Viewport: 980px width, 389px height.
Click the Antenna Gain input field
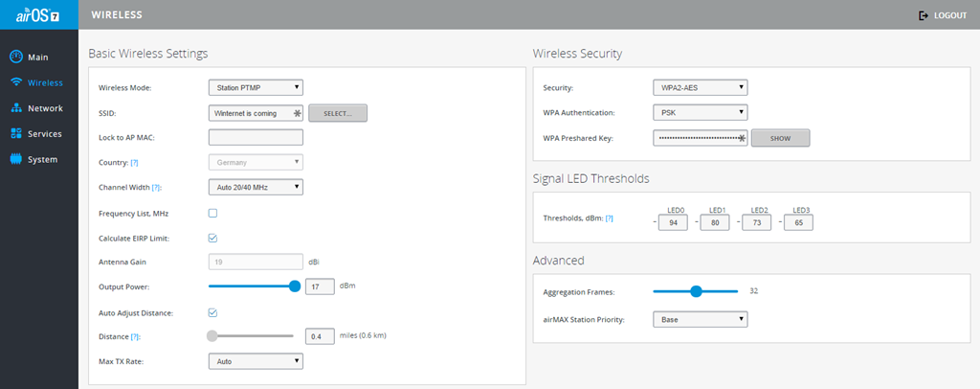point(256,262)
